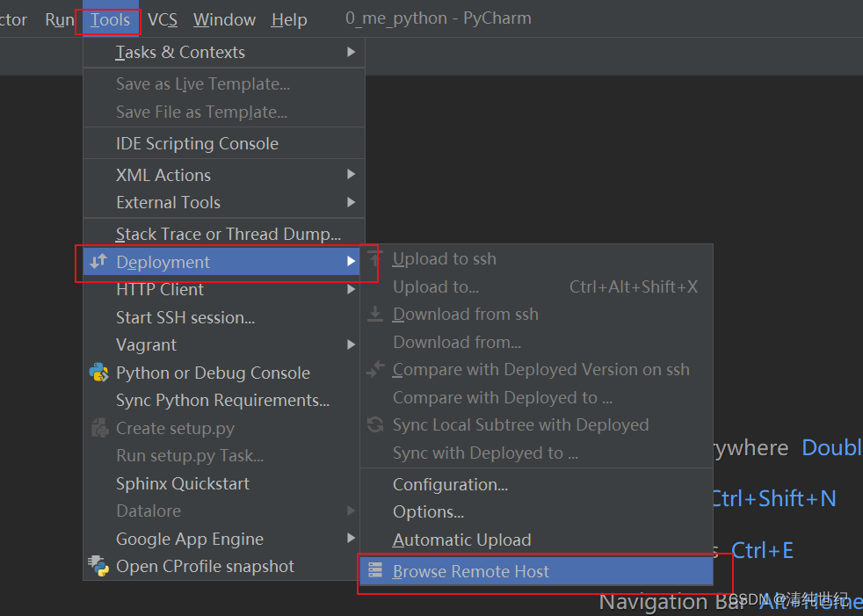Screen dimensions: 863x616
Task: Choose Sync with Deployed to ...
Action: [537, 453]
